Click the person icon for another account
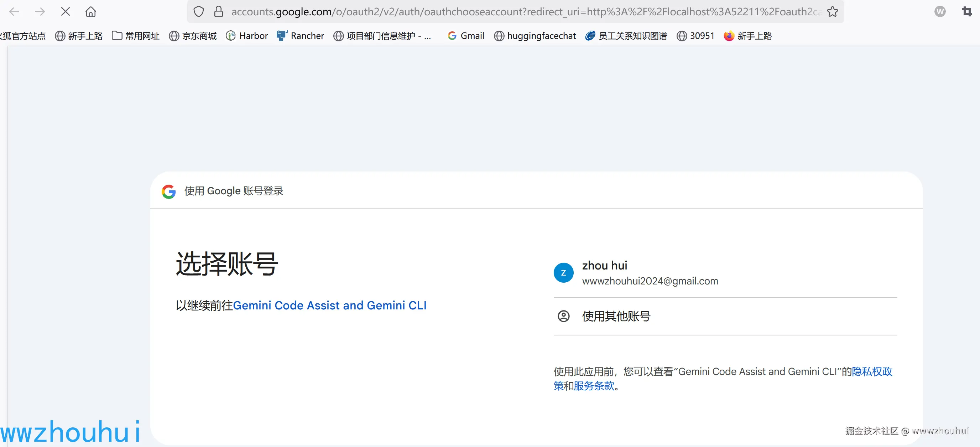This screenshot has width=980, height=447. point(563,316)
